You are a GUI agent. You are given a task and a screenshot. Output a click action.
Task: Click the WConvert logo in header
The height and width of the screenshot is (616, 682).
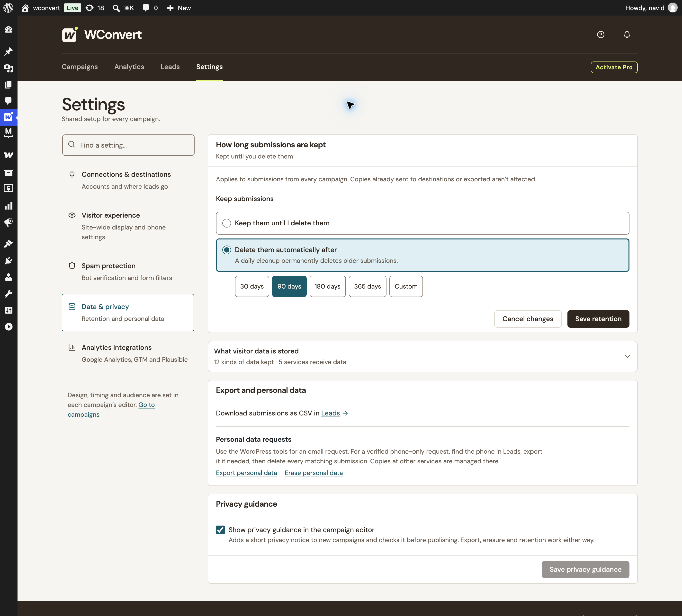coord(102,35)
